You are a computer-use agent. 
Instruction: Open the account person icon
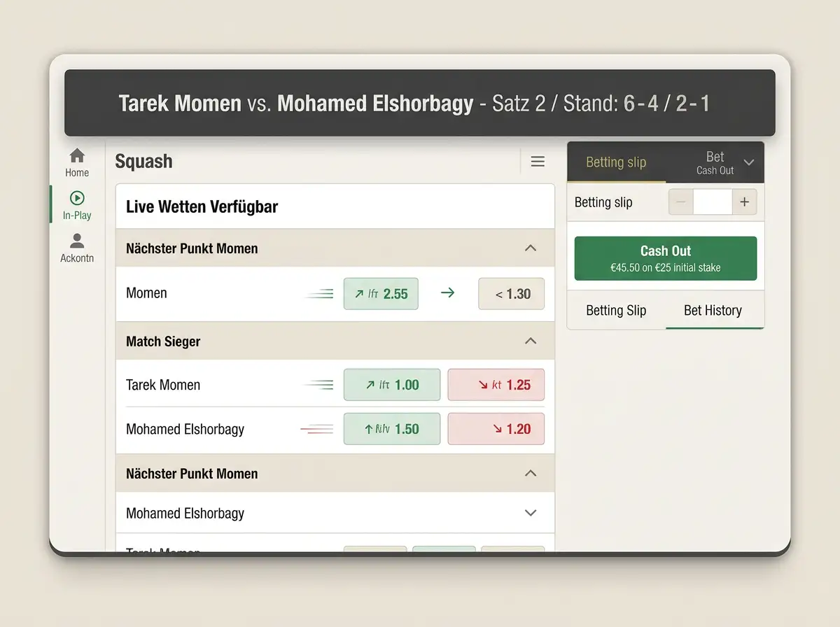coord(77,241)
